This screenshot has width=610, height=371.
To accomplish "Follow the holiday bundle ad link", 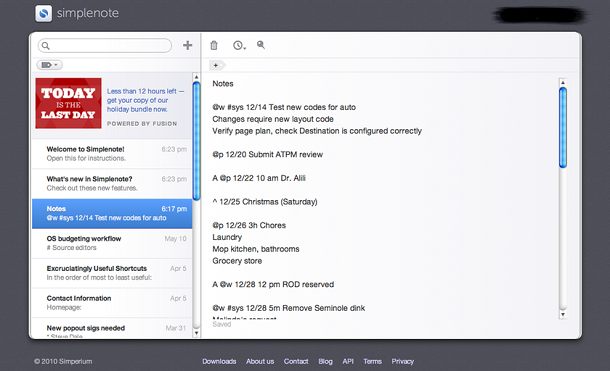I will [x=145, y=100].
